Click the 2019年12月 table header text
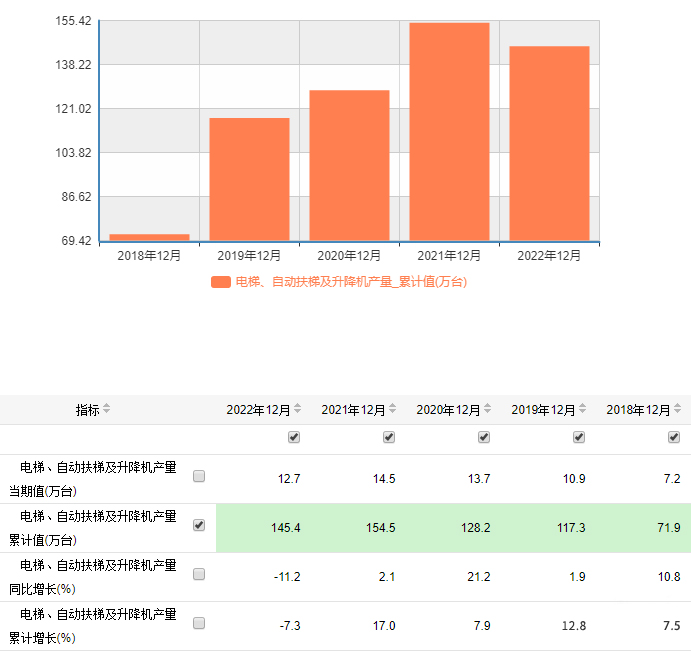 coord(543,410)
